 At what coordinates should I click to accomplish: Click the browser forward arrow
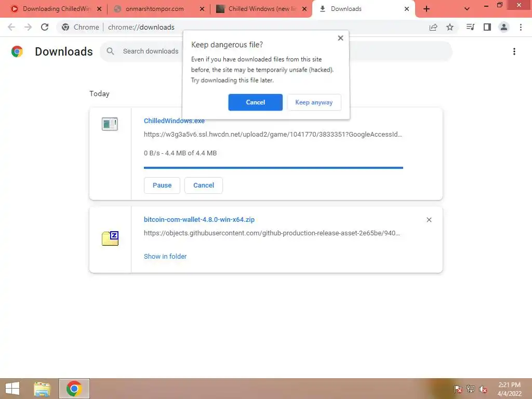[x=28, y=27]
